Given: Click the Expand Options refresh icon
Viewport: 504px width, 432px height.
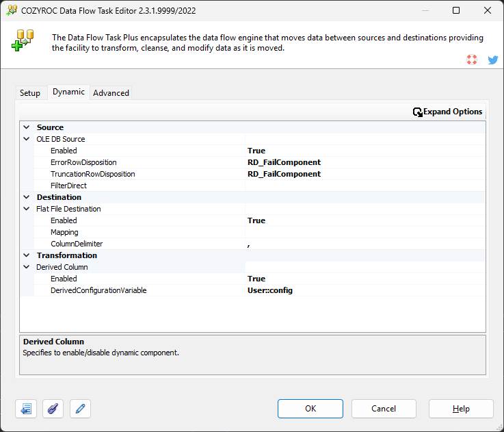Looking at the screenshot, I should (x=418, y=112).
